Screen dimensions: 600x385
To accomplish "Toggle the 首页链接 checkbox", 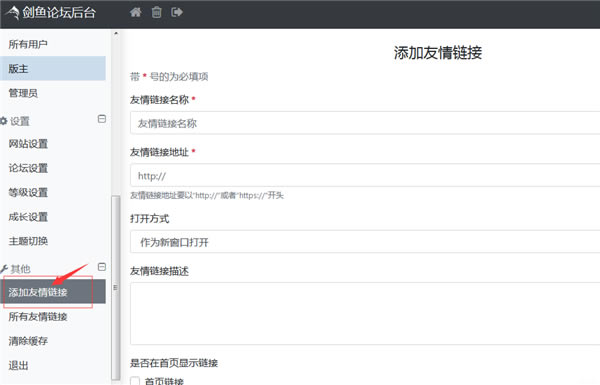I will point(135,381).
